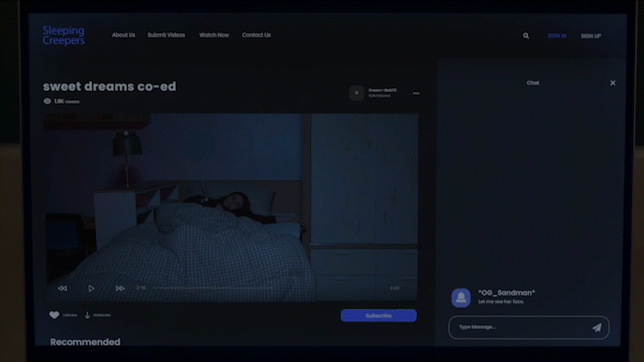
Task: Click the 'Let me see her face.' chat message
Action: point(501,301)
